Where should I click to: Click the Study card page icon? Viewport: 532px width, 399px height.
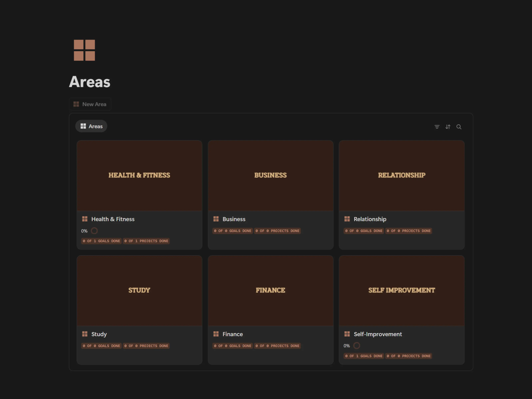(x=85, y=334)
